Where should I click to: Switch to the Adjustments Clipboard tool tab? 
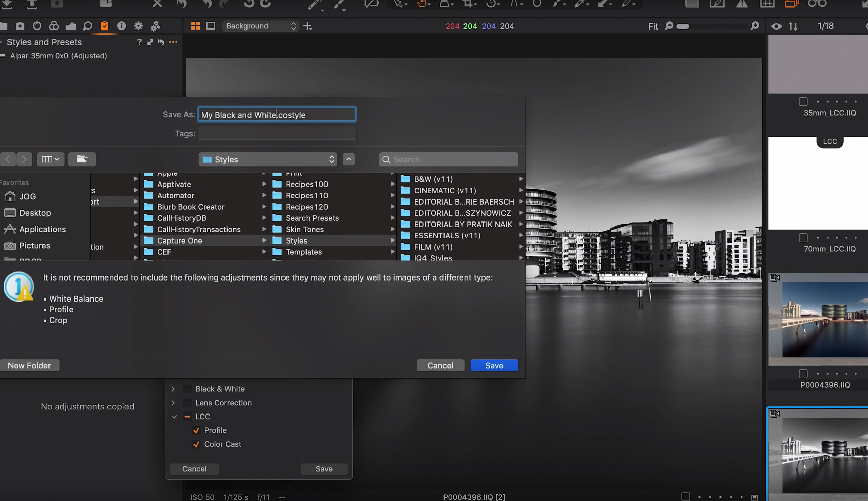coord(104,26)
